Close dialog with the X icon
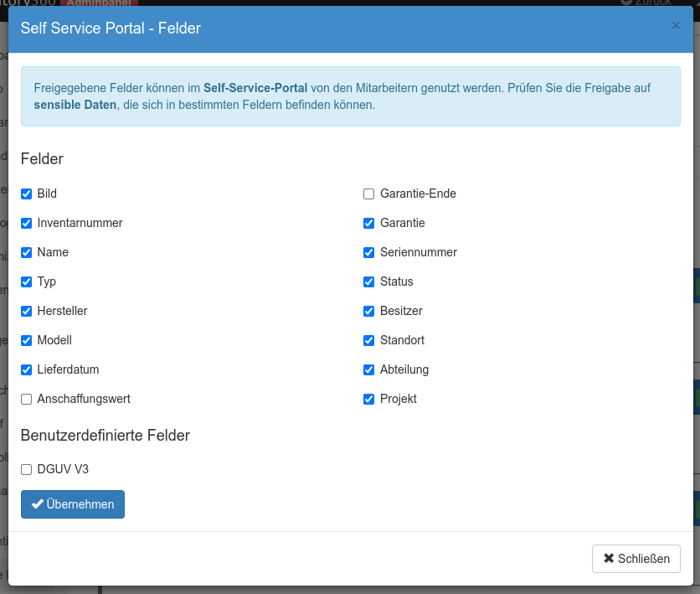The width and height of the screenshot is (700, 594). coord(676,26)
